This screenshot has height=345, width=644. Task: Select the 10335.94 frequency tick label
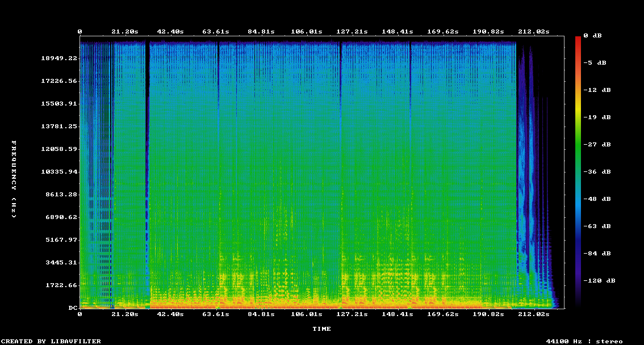click(x=58, y=172)
